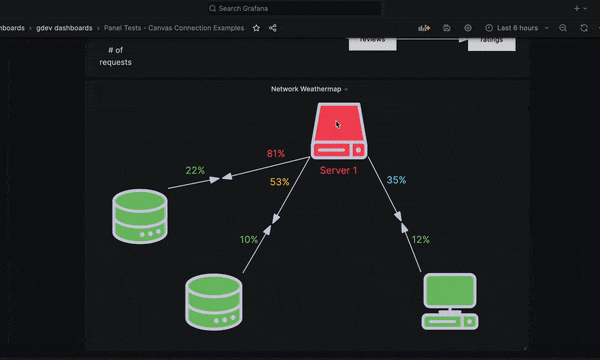Refresh the dashboard
Image resolution: width=600 pixels, height=360 pixels.
tap(584, 28)
